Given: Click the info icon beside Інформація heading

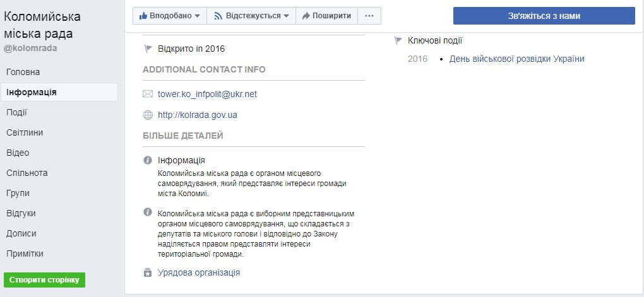Looking at the screenshot, I should tap(148, 161).
